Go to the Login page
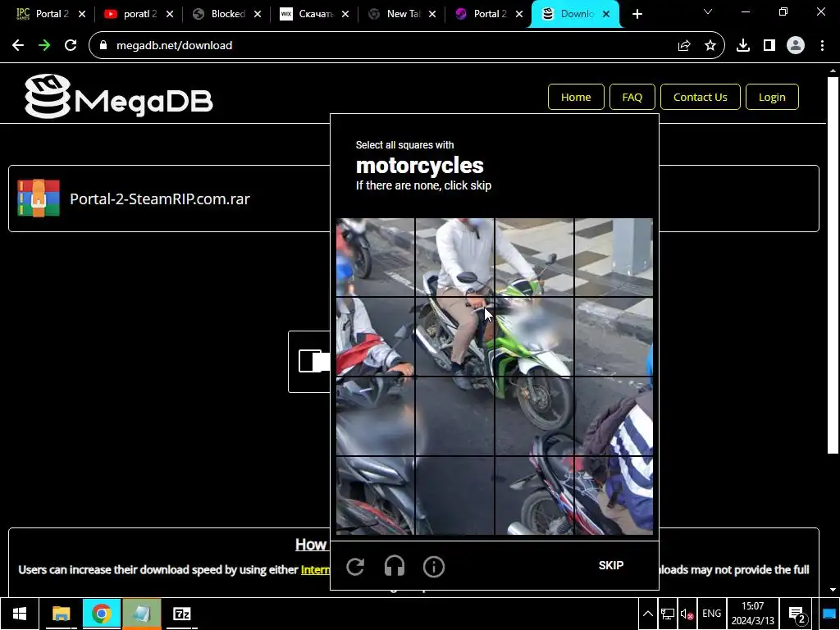The height and width of the screenshot is (630, 840). (772, 97)
